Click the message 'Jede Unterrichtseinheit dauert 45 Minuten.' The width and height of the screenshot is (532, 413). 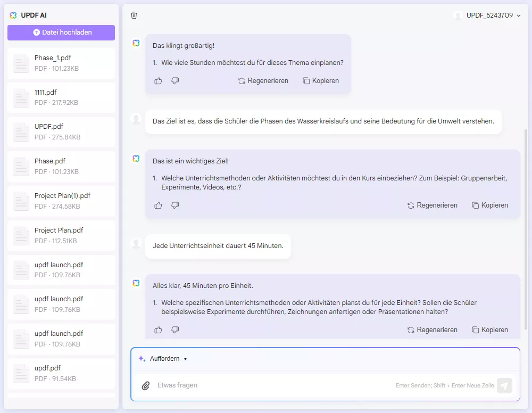218,246
